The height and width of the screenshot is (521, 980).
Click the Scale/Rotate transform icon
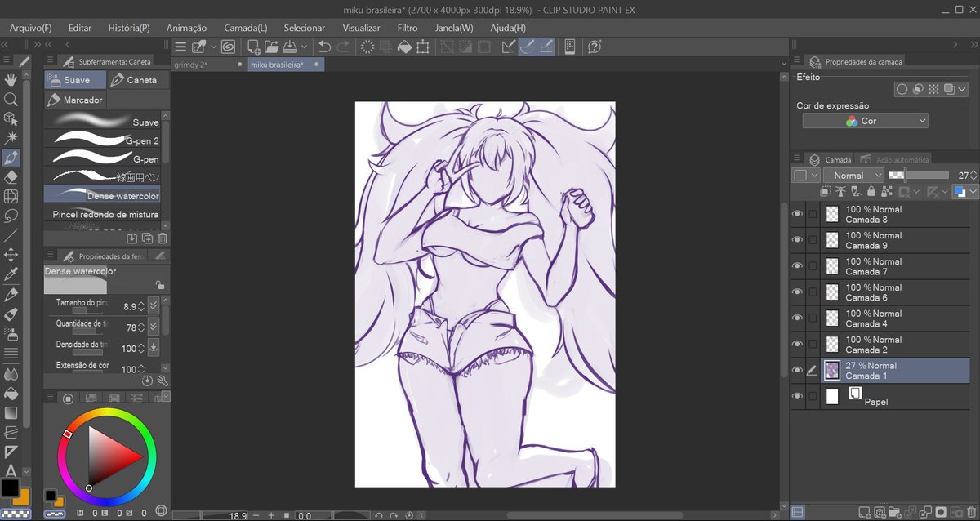(x=422, y=47)
